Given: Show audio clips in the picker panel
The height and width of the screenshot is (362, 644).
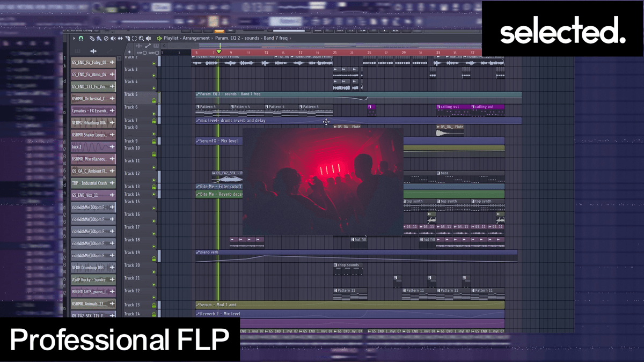Looking at the screenshot, I should coord(93,51).
